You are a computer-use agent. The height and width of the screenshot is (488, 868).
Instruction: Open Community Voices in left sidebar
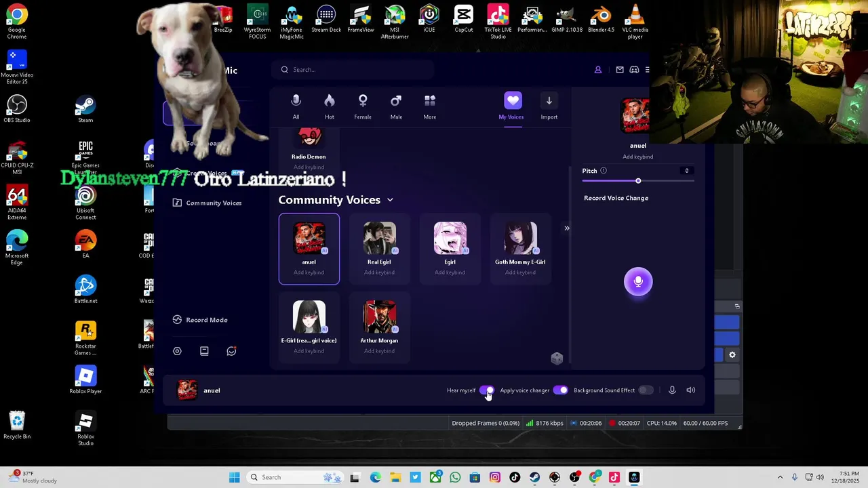point(207,203)
